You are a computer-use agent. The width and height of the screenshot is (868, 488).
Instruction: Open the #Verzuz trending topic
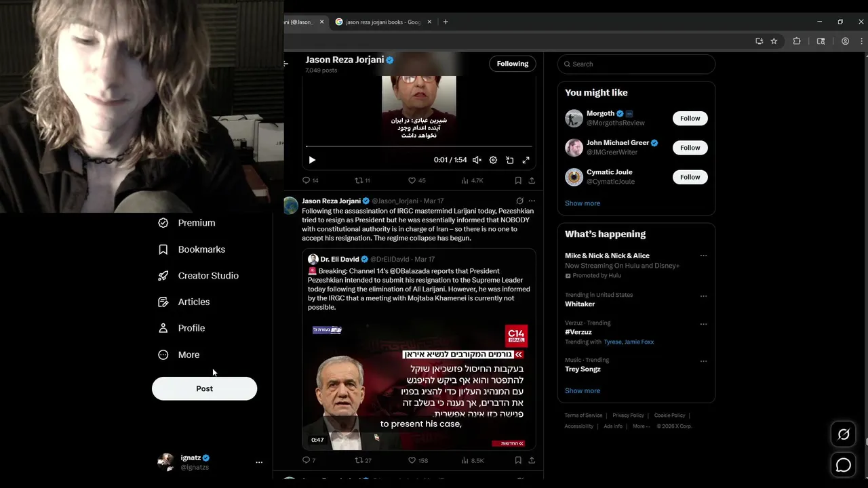pyautogui.click(x=578, y=332)
